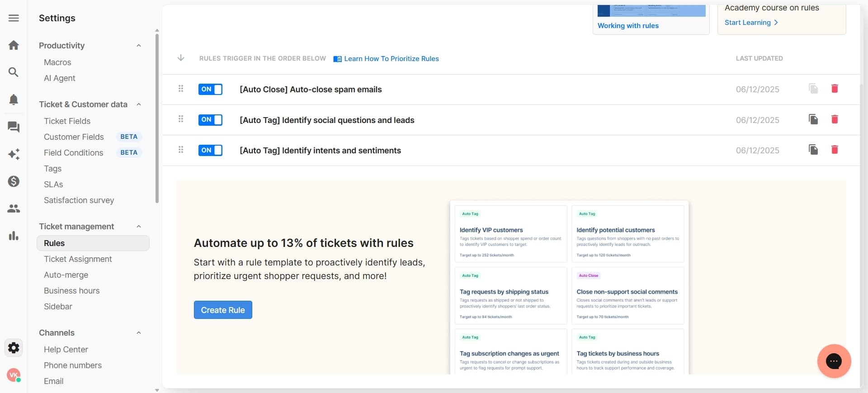Click the Create Rule button

pyautogui.click(x=223, y=310)
